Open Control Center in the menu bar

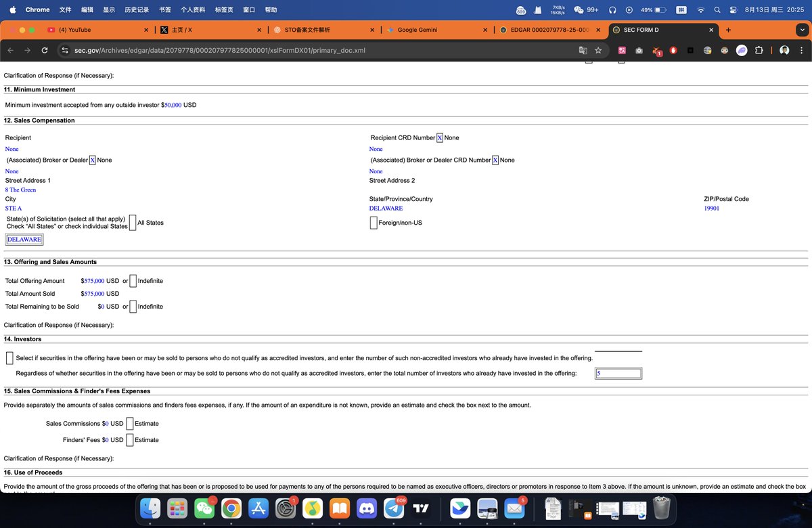click(733, 10)
